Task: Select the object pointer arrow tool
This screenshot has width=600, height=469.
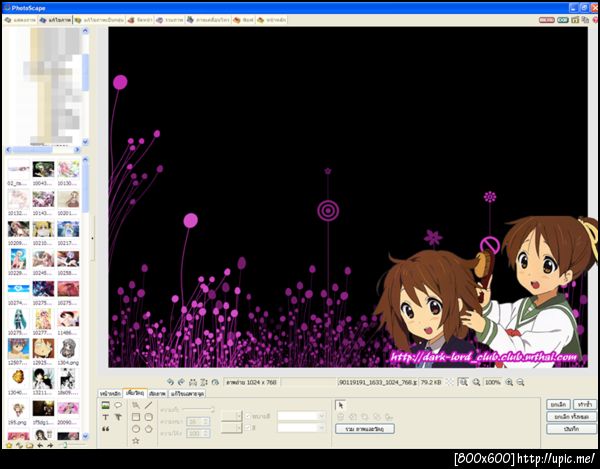Action: [341, 405]
